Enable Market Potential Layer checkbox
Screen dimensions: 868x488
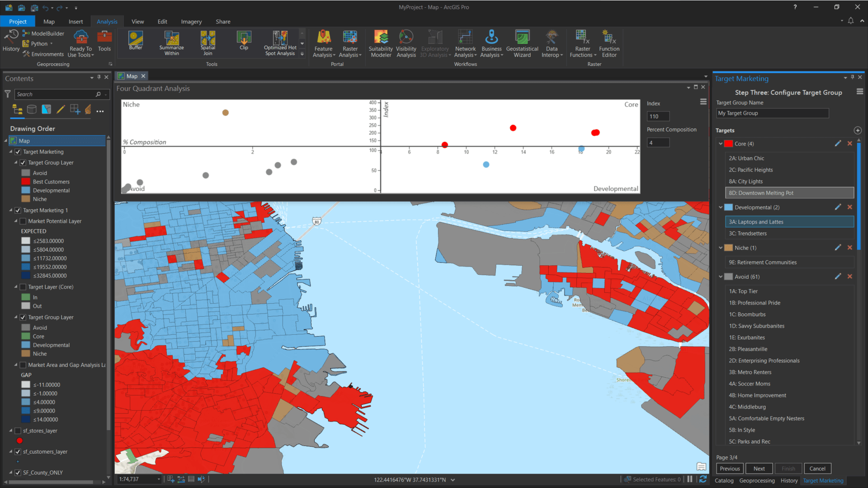[x=23, y=221]
